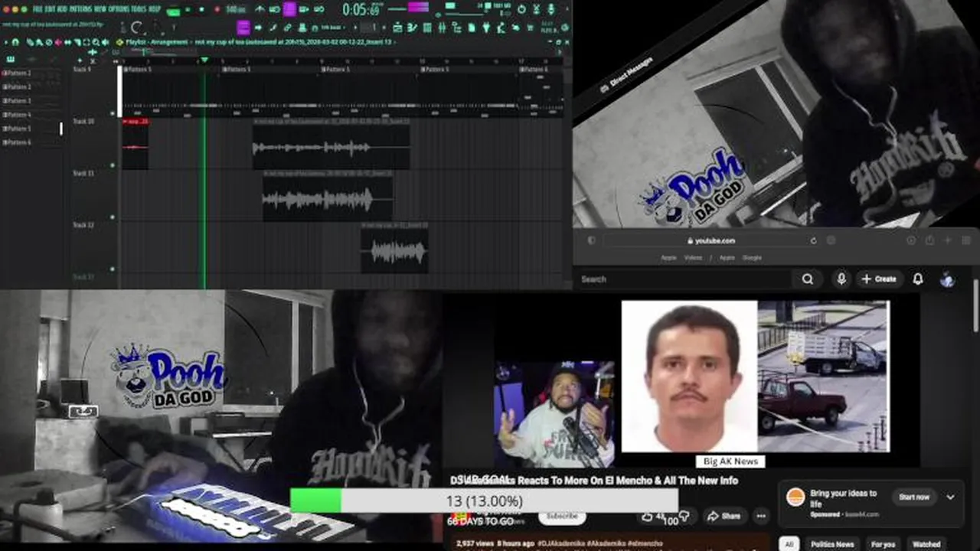Select the Watched filter chip
Image resolution: width=980 pixels, height=551 pixels.
(926, 544)
